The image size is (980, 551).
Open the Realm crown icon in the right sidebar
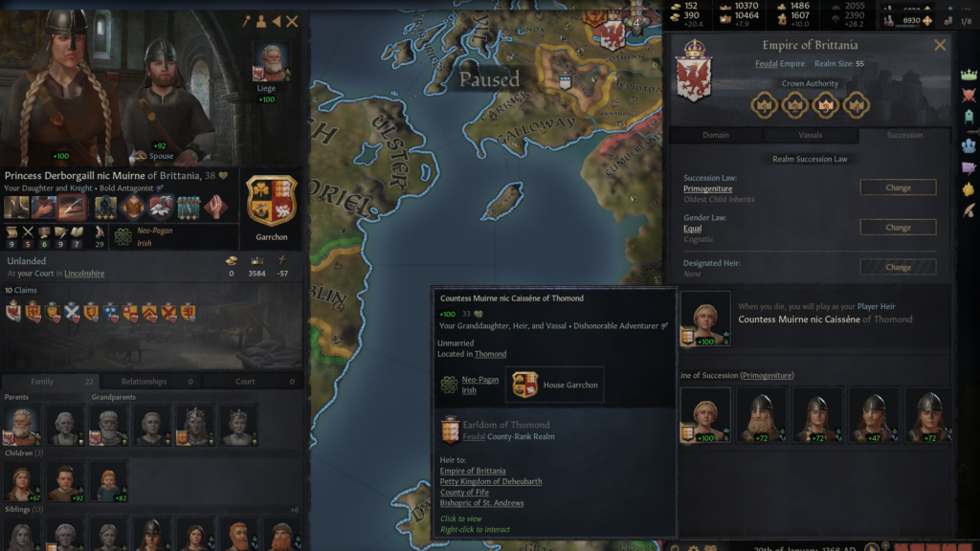pyautogui.click(x=969, y=75)
